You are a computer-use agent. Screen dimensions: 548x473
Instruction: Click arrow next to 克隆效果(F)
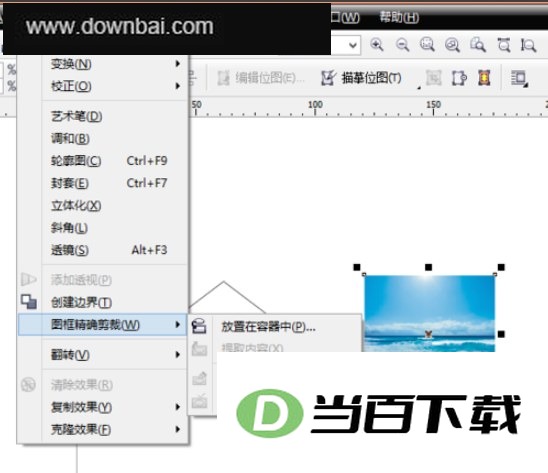tap(178, 429)
